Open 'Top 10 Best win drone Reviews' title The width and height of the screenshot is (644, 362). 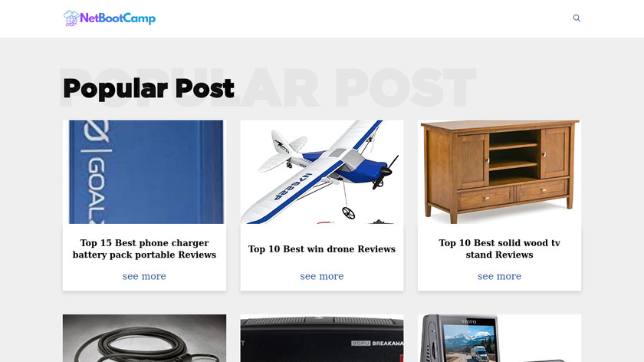[x=322, y=249]
